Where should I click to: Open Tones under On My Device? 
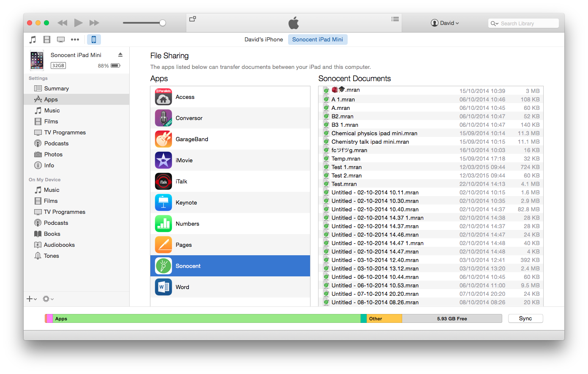pyautogui.click(x=76, y=256)
